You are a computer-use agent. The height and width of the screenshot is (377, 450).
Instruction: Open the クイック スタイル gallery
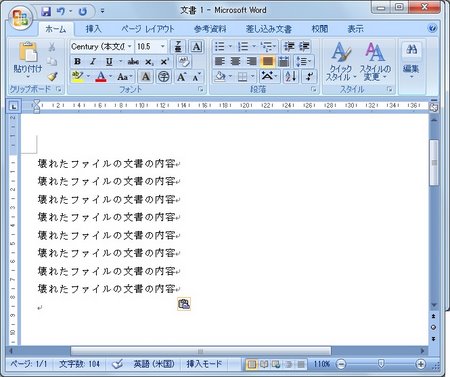pos(341,62)
